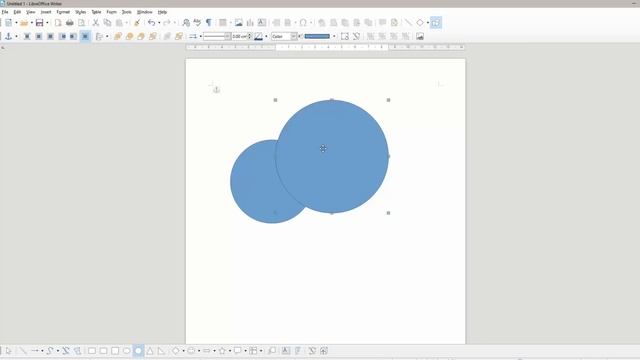
Task: Open the Edit menu
Action: pos(17,12)
